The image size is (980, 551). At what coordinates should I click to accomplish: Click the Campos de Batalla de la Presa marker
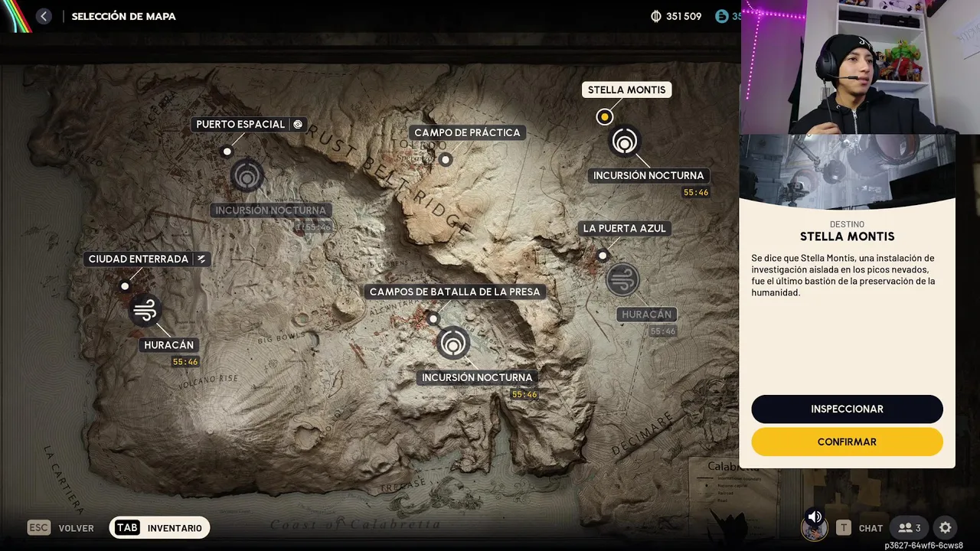(433, 319)
